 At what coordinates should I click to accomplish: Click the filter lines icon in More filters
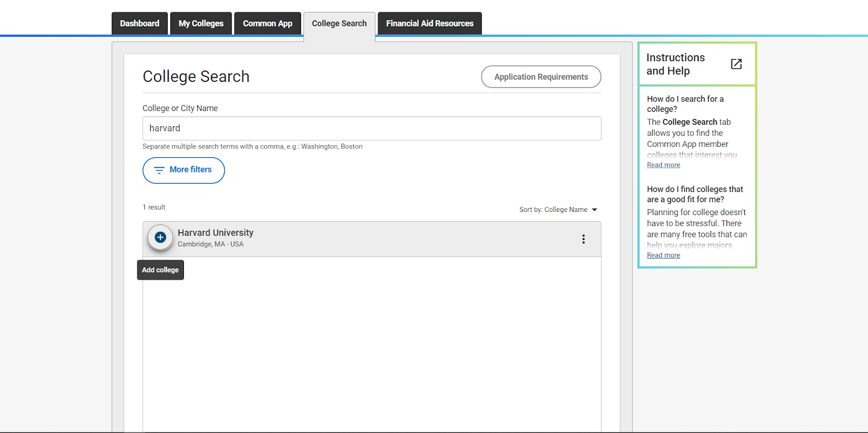pos(159,170)
